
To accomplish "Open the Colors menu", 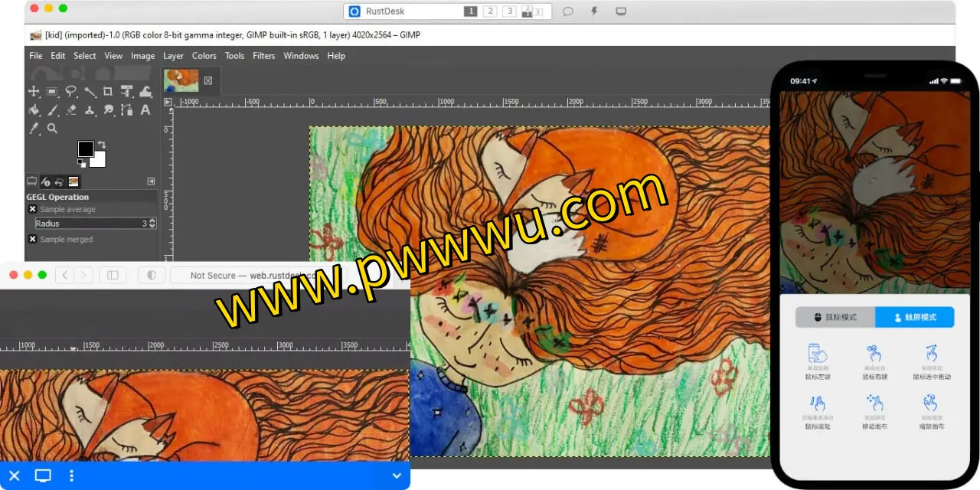I will pos(204,56).
